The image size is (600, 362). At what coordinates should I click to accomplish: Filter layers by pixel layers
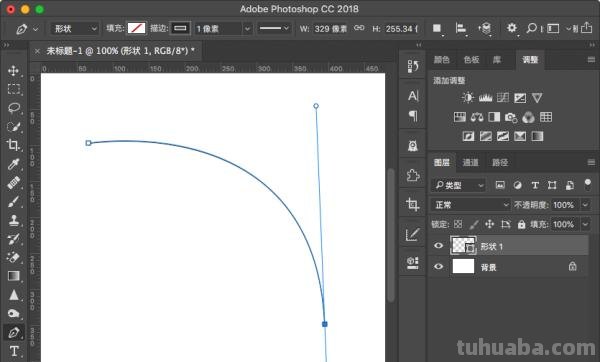(500, 185)
